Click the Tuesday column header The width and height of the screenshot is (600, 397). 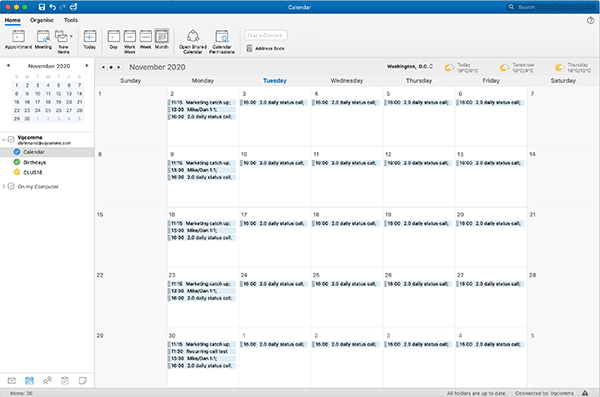click(274, 81)
